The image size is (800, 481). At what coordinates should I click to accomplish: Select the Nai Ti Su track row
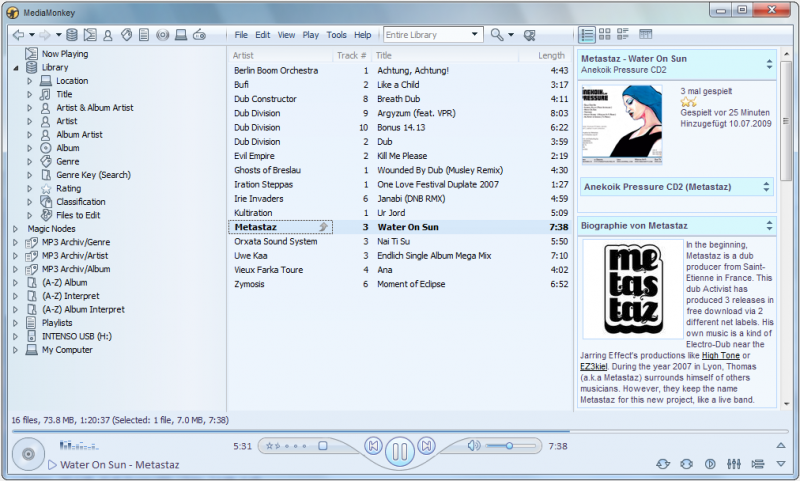pos(400,241)
